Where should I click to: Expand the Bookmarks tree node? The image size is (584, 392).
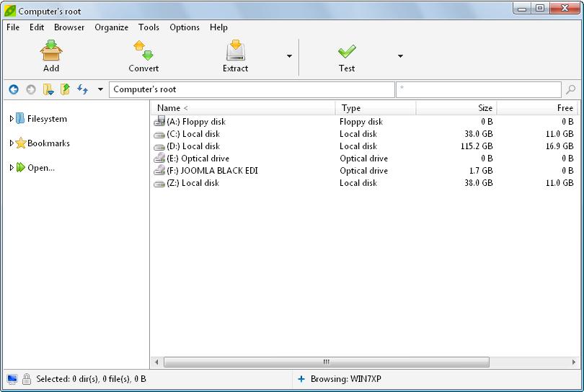point(11,143)
